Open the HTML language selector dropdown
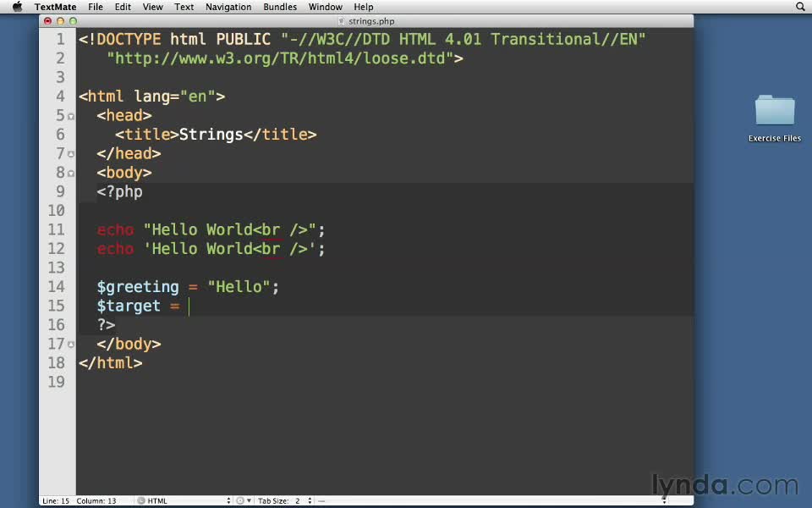This screenshot has height=508, width=812. (184, 500)
